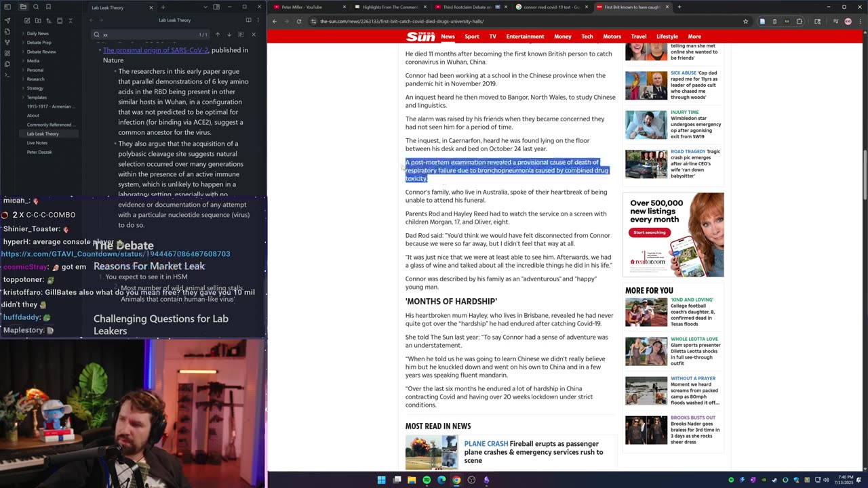Expand the Debate Prep folder
Viewport: 868px width, 488px height.
coord(39,43)
